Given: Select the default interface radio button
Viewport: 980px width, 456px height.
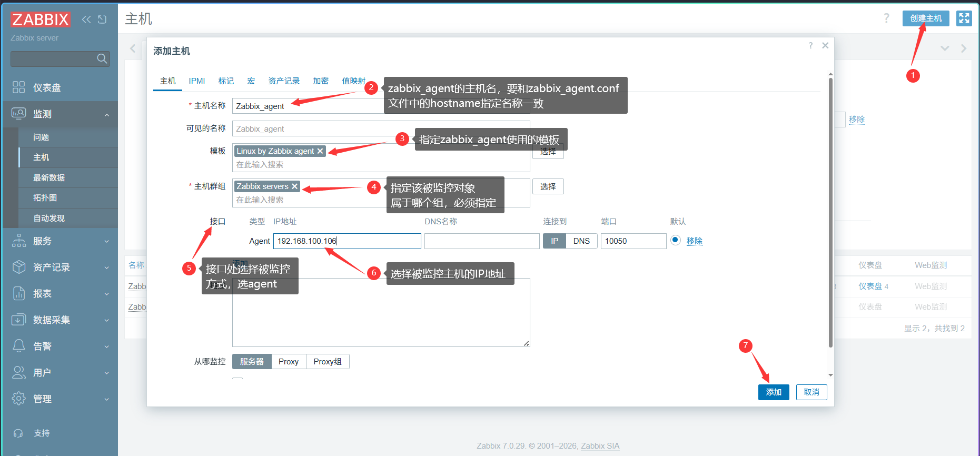Looking at the screenshot, I should pos(676,240).
